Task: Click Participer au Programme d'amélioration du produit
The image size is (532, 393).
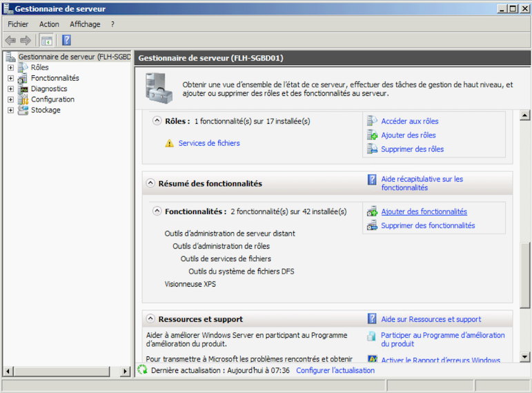Action: click(x=443, y=339)
